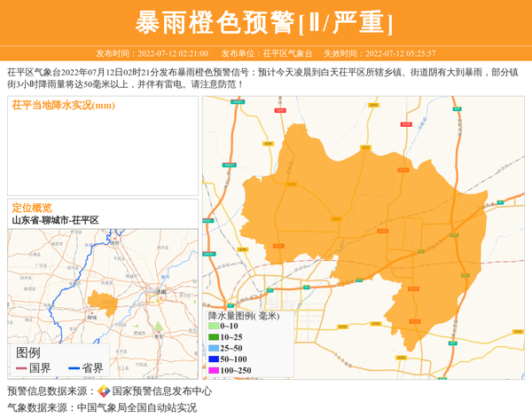Click the 茌平当地降水实况(mm) panel heading

pyautogui.click(x=63, y=106)
